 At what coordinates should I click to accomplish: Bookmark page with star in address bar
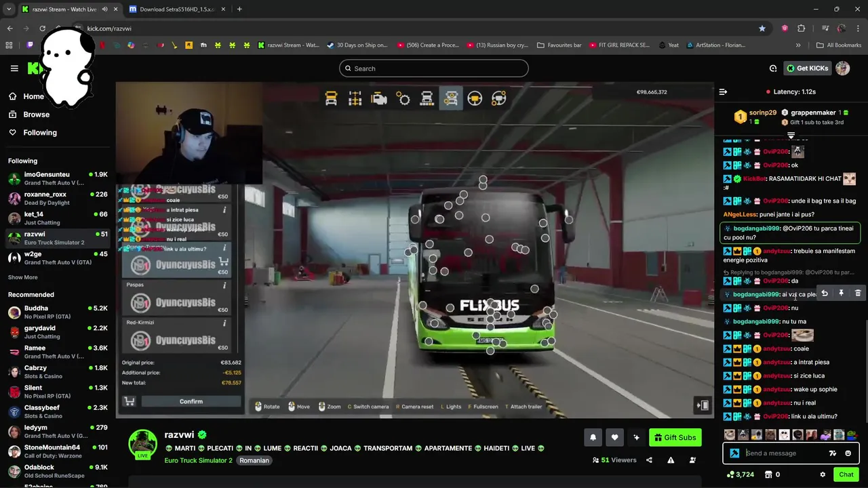pyautogui.click(x=762, y=28)
